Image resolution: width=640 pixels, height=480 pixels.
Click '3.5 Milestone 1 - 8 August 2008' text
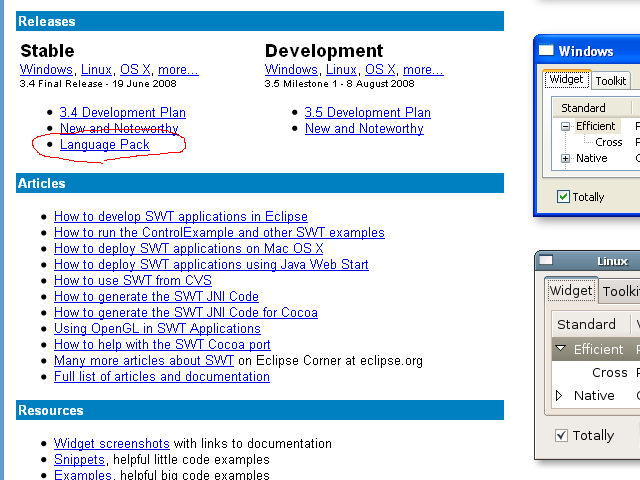coord(339,84)
